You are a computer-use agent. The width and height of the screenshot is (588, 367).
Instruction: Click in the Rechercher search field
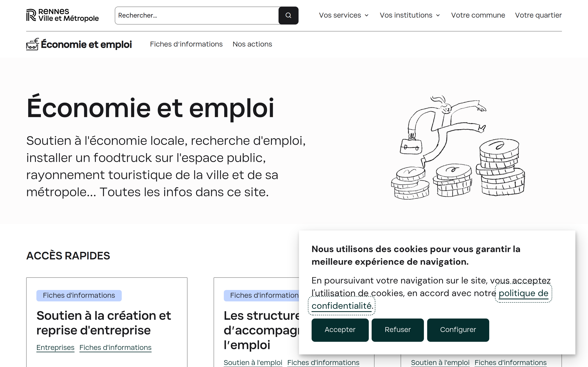coord(196,15)
